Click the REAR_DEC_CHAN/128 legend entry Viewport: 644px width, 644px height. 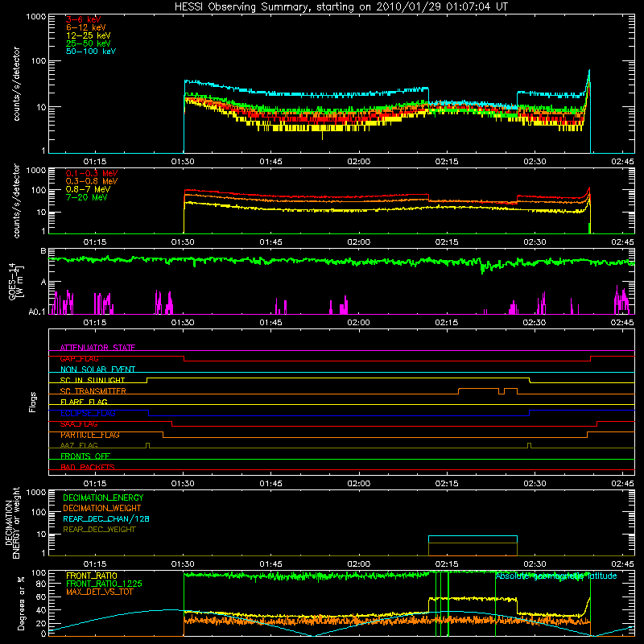coord(106,519)
